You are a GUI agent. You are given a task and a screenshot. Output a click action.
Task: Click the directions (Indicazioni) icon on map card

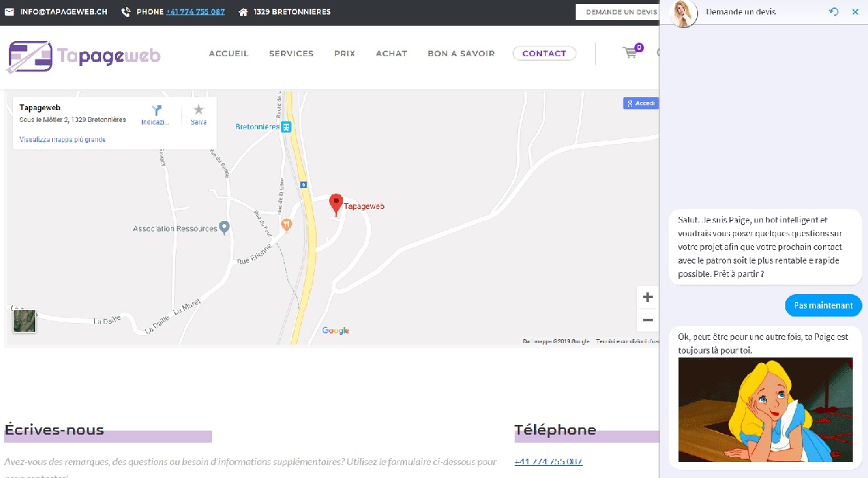(156, 110)
